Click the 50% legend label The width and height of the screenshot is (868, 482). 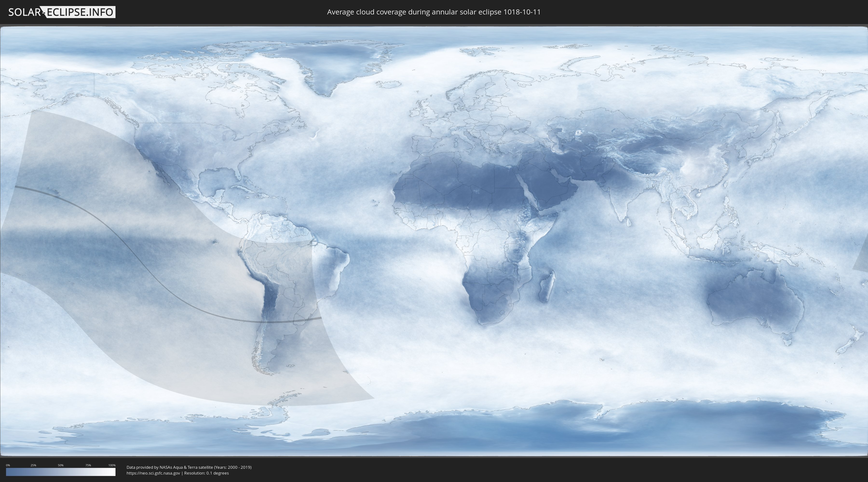[x=61, y=465]
